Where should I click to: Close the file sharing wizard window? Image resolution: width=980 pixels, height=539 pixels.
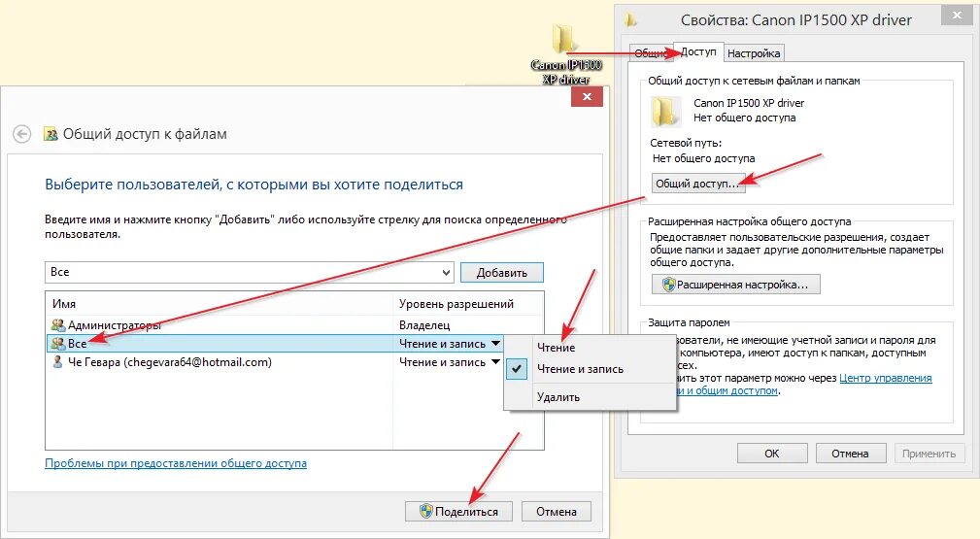(587, 96)
